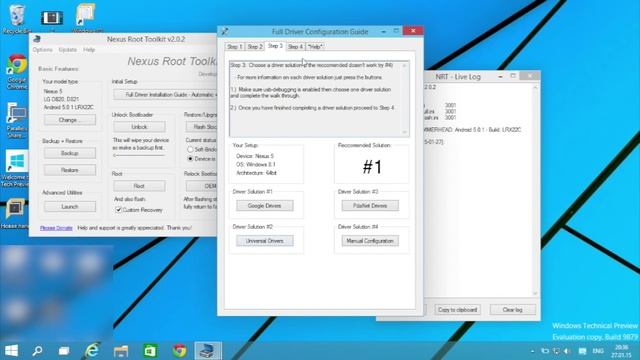Open Welcome to Tech Preview icon

tap(16, 169)
